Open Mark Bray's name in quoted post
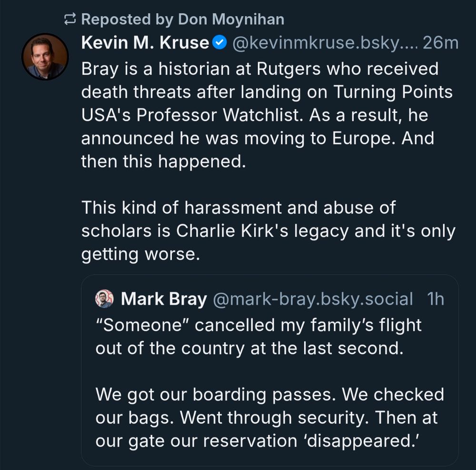The image size is (476, 470). pyautogui.click(x=164, y=299)
